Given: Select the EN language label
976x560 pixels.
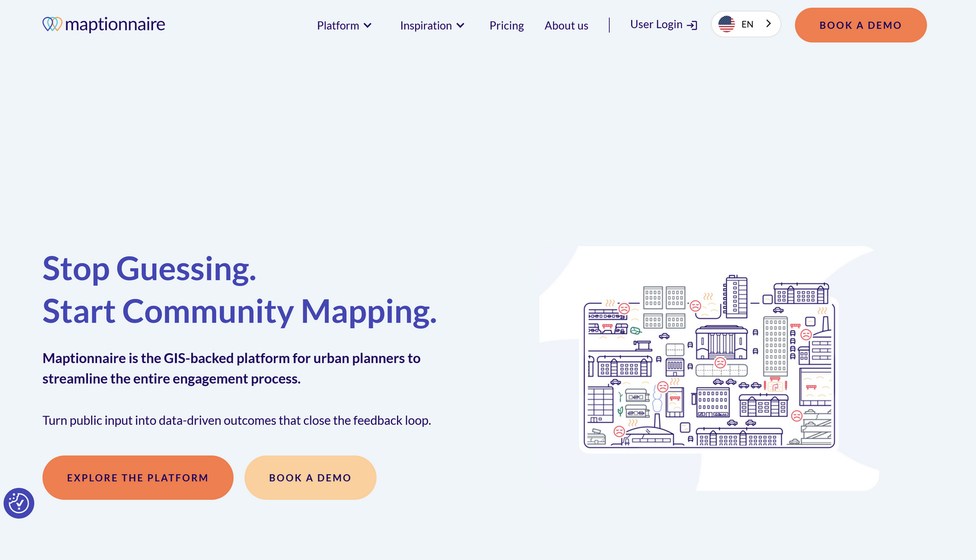Looking at the screenshot, I should tap(748, 24).
